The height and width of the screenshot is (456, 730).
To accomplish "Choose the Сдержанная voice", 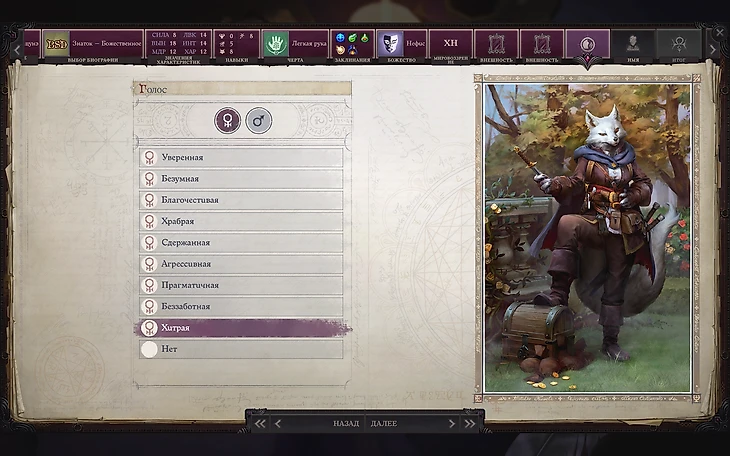I will (x=241, y=243).
